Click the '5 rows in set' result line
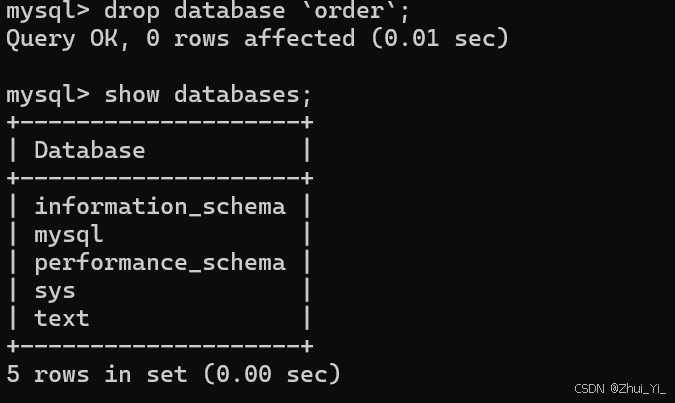Image resolution: width=675 pixels, height=403 pixels. coord(96,374)
